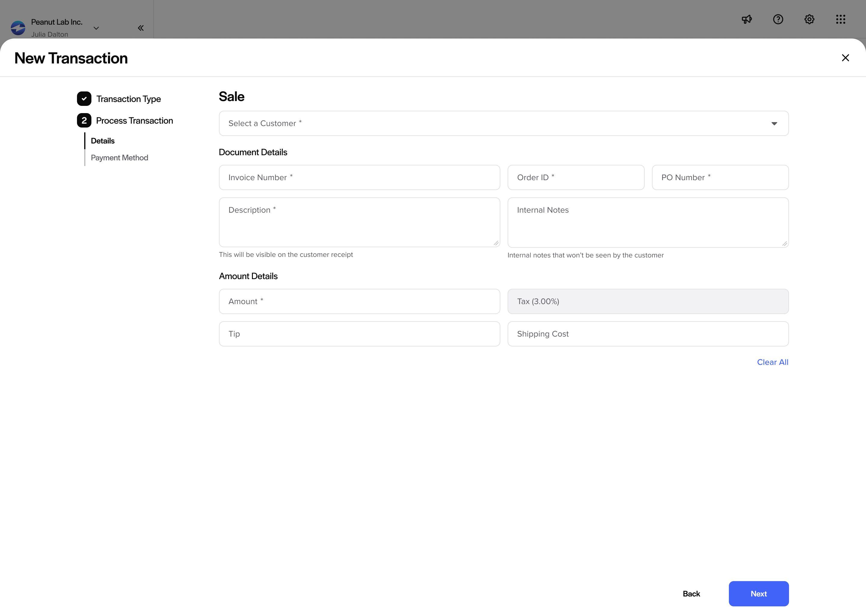Click 'This will be visible on the customer receipt'
This screenshot has height=616, width=866.
(x=286, y=255)
